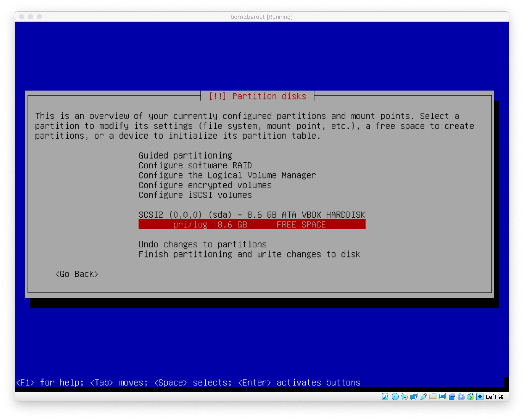
Task: Select Configure software RAID
Action: (195, 165)
